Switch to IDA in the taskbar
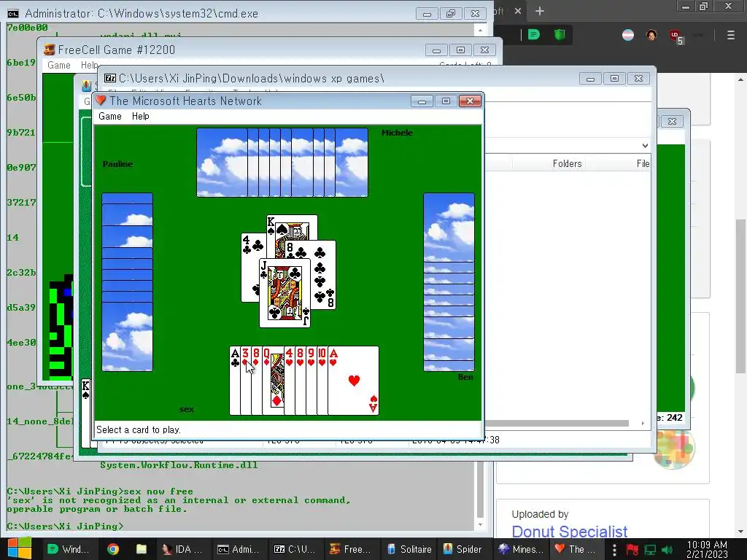Viewport: 747px width, 560px height. pos(182,549)
